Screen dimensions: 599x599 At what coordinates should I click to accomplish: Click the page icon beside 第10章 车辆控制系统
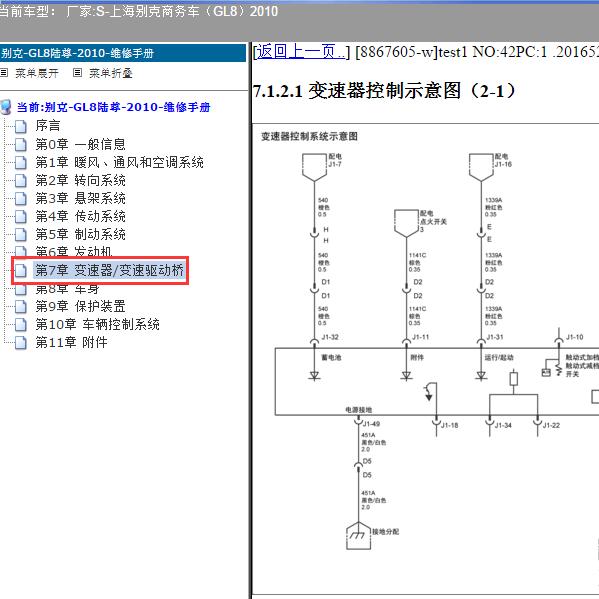pos(21,325)
